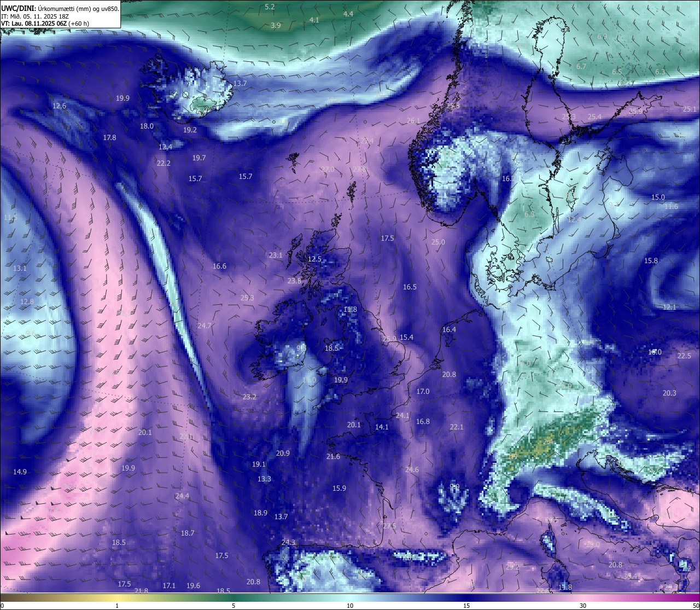Screen dimensions: 700x610
Task: Click the value "26.1" off Norway
Action: click(x=413, y=120)
